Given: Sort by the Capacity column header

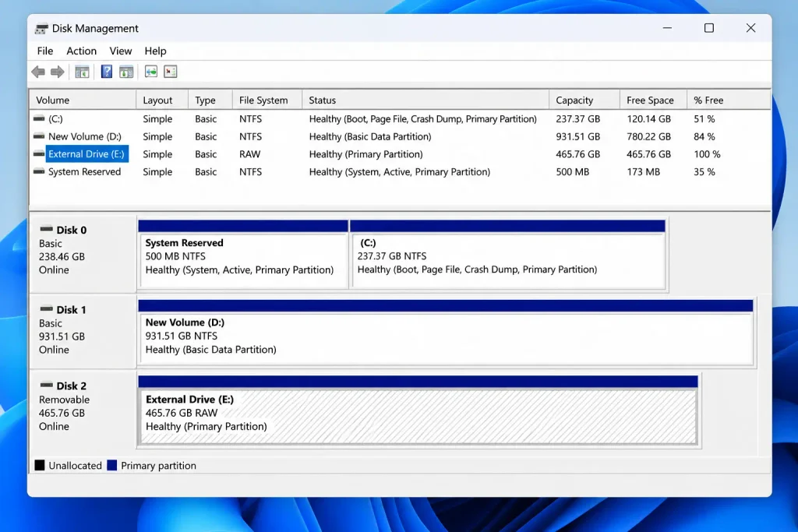Looking at the screenshot, I should (584, 100).
